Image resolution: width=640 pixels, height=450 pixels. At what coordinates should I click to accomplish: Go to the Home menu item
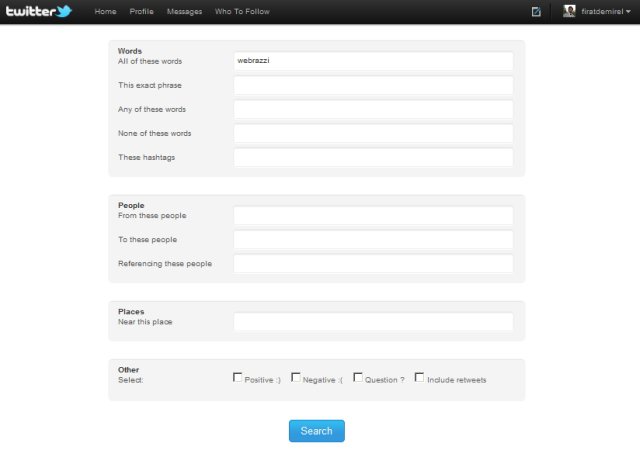pos(105,12)
